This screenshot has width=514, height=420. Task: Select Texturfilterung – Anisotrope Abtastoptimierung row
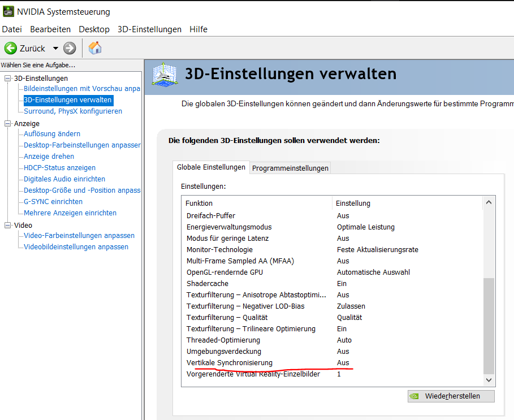[332, 295]
